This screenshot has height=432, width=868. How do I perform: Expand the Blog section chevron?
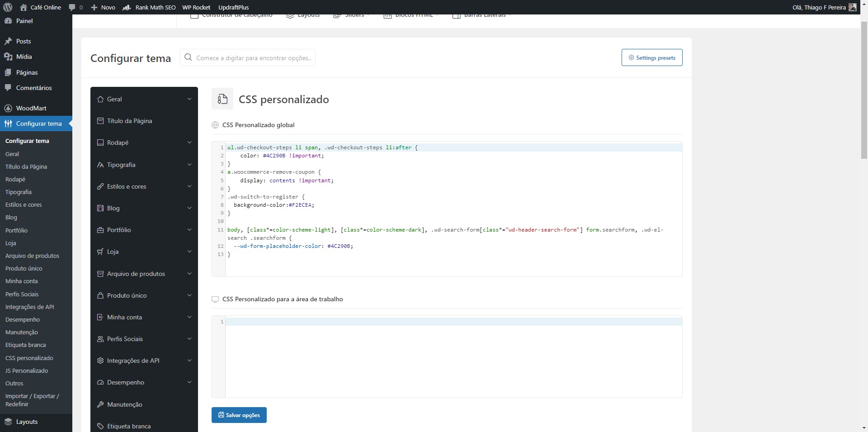tap(189, 208)
